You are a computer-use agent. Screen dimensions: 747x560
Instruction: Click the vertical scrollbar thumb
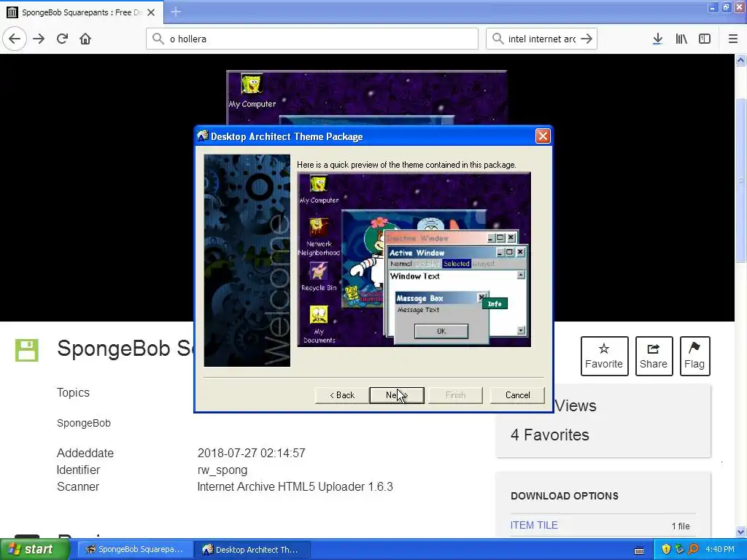pyautogui.click(x=741, y=180)
